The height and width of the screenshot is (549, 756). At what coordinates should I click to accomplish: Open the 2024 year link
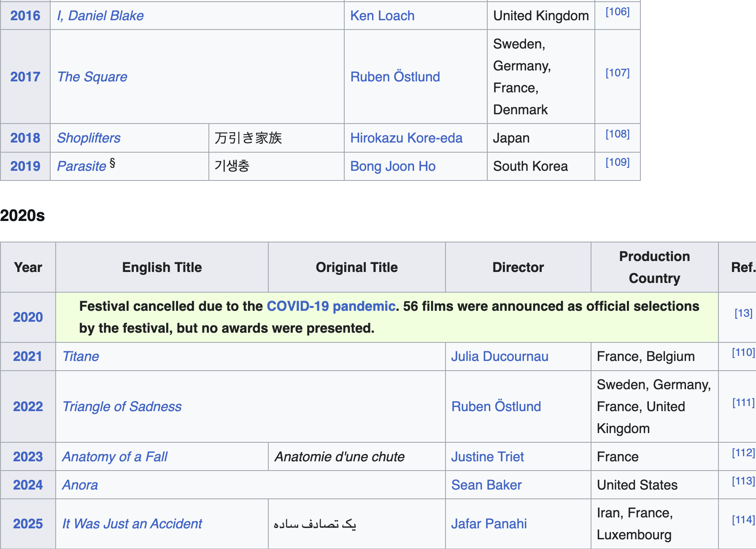coord(28,485)
